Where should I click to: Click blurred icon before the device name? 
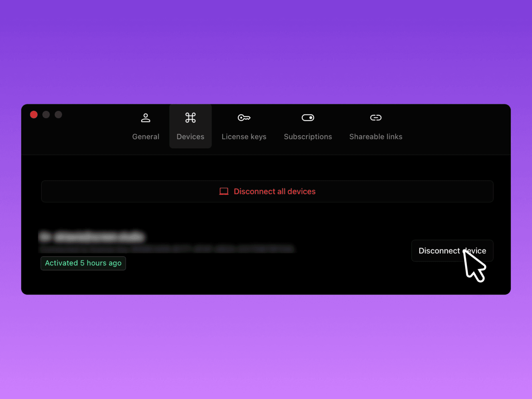[45, 237]
